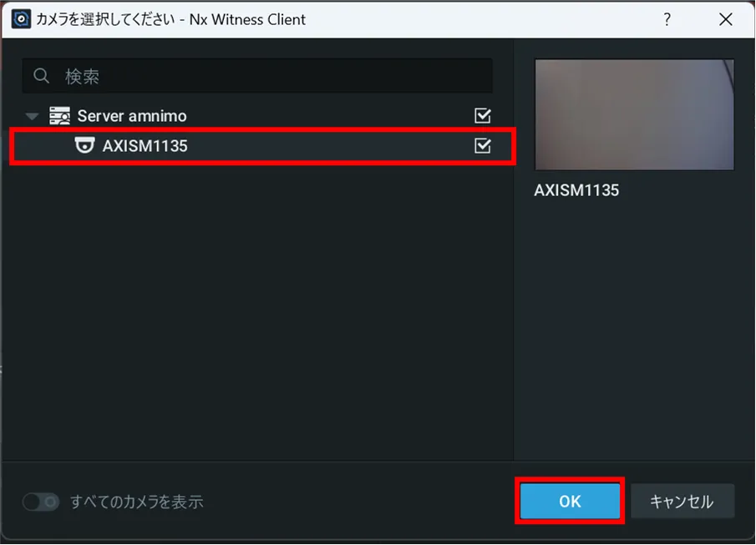Click the カメラを選択してください title bar text

105,19
